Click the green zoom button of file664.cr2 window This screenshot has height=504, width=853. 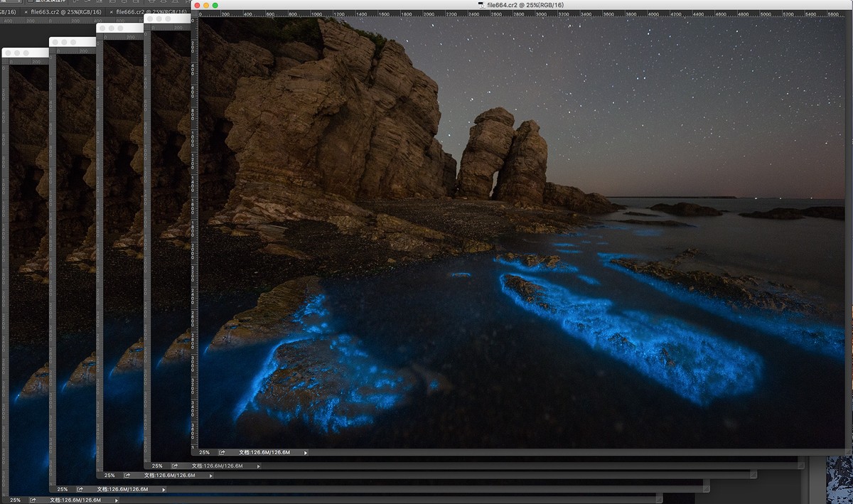[217, 5]
